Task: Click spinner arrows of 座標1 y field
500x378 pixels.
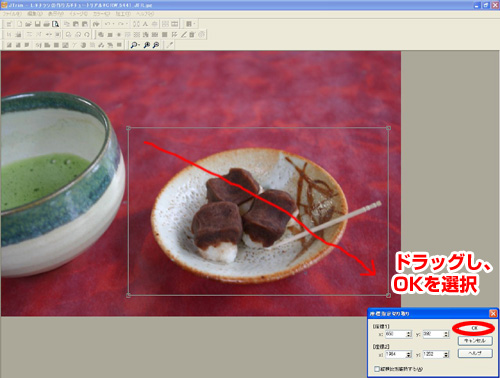Action: point(446,334)
